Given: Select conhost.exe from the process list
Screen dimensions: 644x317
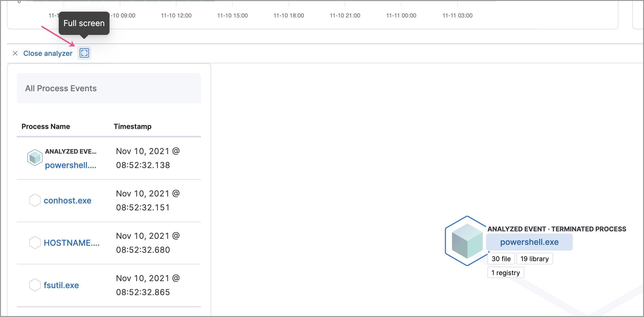Looking at the screenshot, I should pyautogui.click(x=68, y=200).
